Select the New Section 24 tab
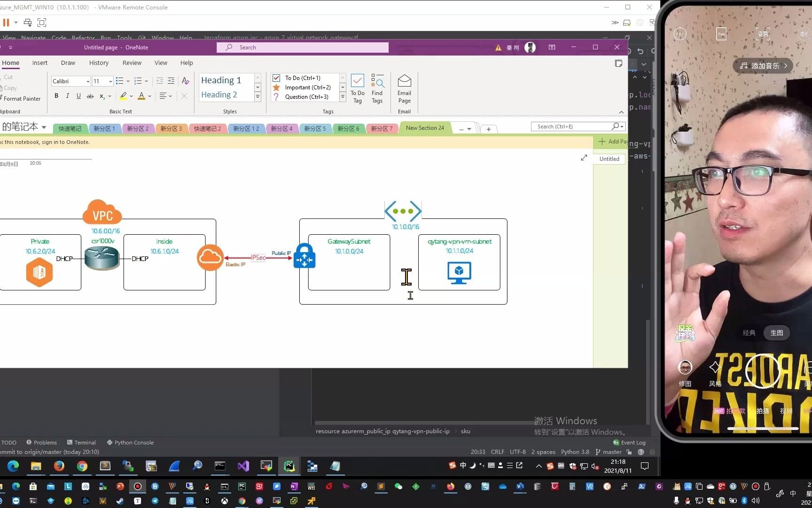Screen dimensions: 812x508 pyautogui.click(x=425, y=128)
